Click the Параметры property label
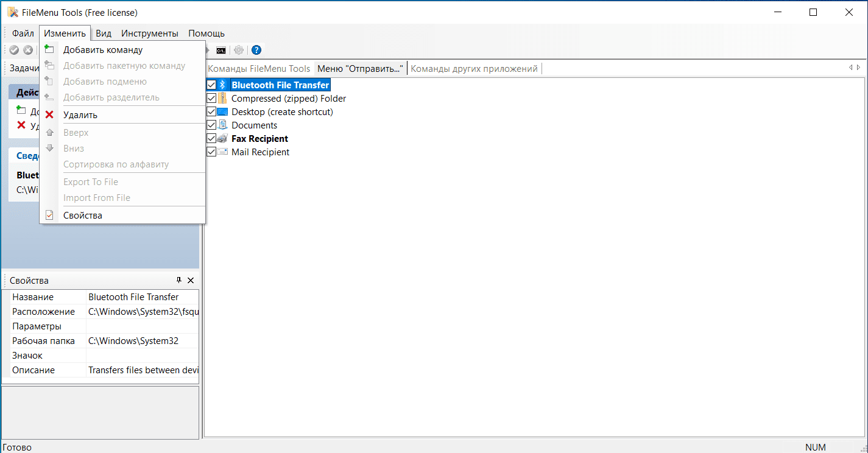Viewport: 868px width, 453px height. 37,326
